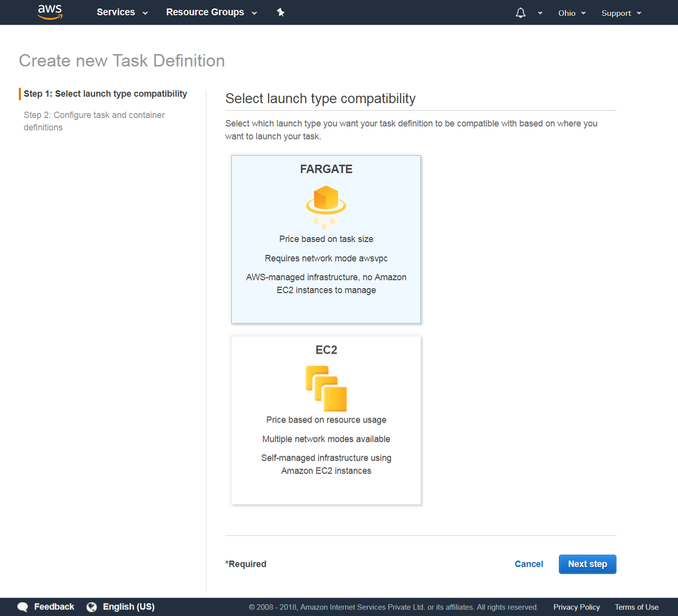The image size is (678, 616).
Task: Open the Support menu
Action: click(621, 13)
